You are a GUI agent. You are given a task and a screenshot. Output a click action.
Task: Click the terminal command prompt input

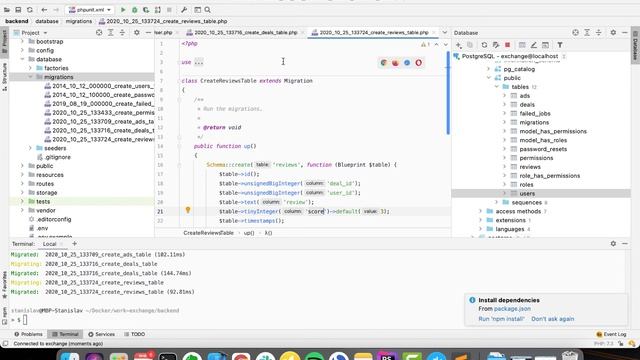[25, 320]
